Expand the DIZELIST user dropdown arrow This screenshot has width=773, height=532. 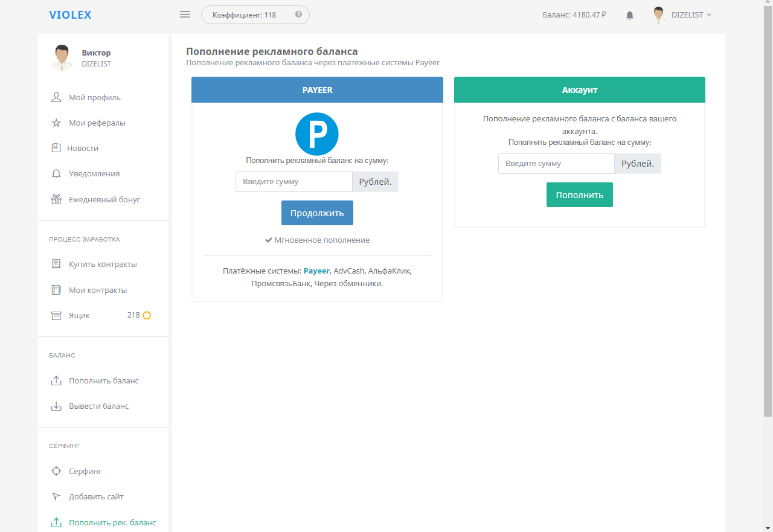(x=709, y=14)
